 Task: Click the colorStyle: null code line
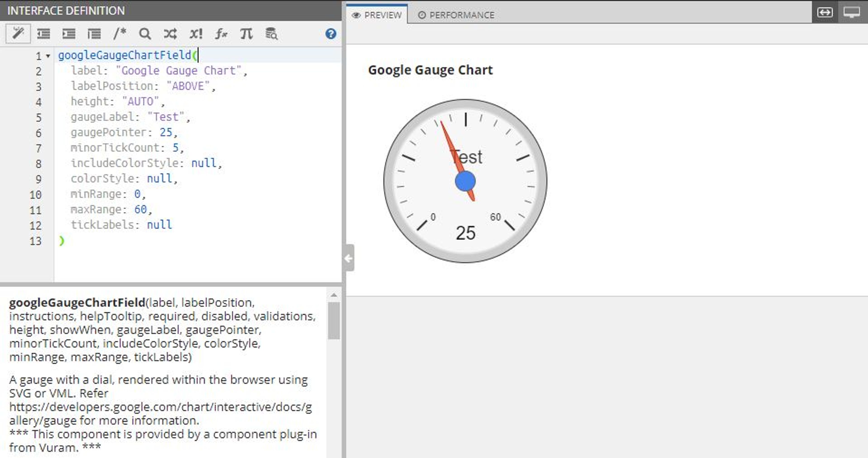(x=124, y=178)
